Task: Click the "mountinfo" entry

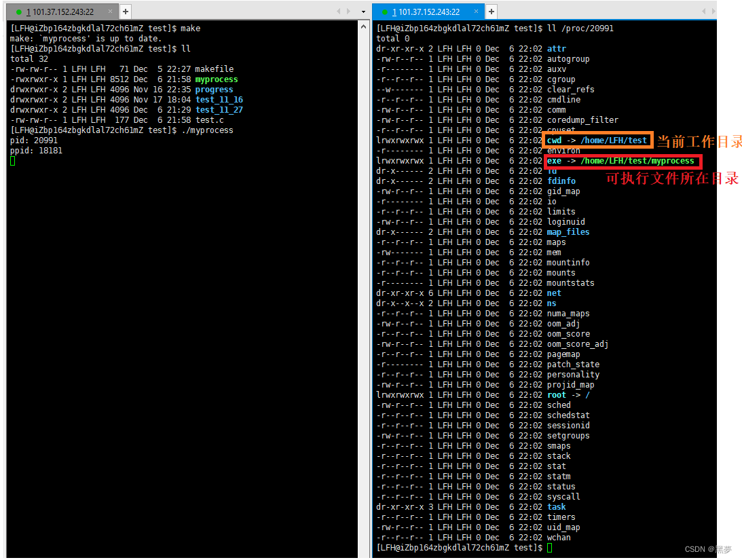Action: [568, 263]
